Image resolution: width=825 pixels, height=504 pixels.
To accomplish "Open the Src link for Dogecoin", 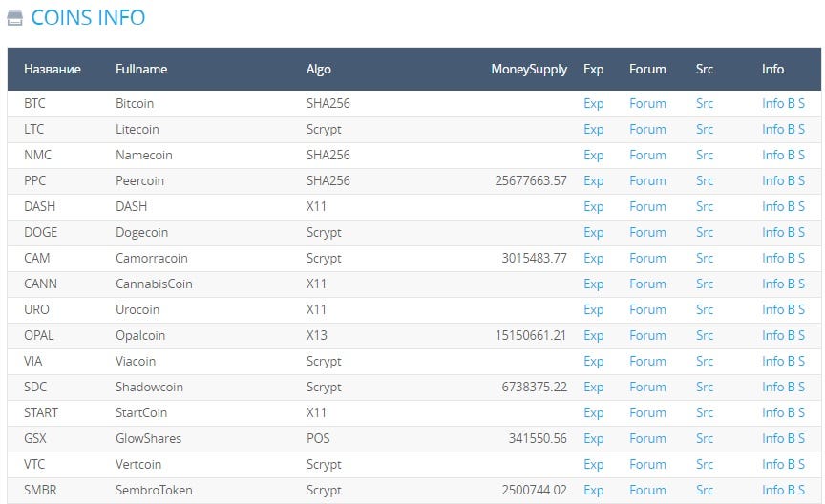I will (x=704, y=233).
